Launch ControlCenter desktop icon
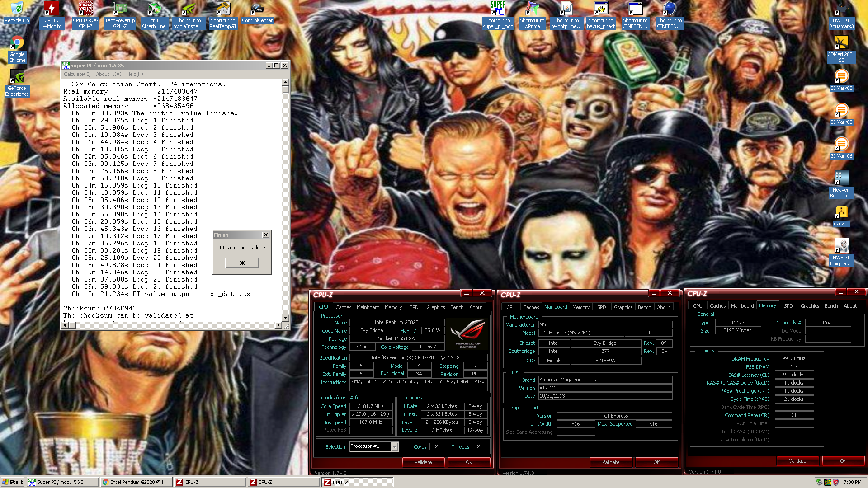 click(x=257, y=12)
